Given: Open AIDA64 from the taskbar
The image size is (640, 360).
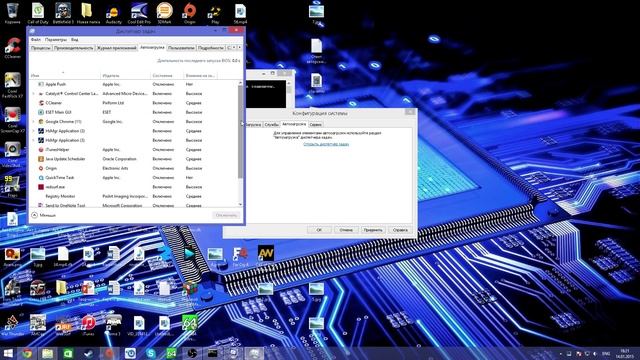Looking at the screenshot, I should (171, 353).
